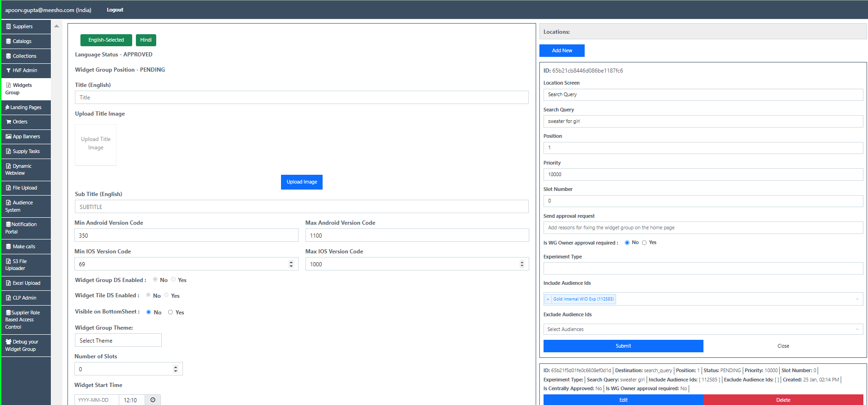Increase the Number of Slots stepper
The image size is (868, 405).
(176, 367)
